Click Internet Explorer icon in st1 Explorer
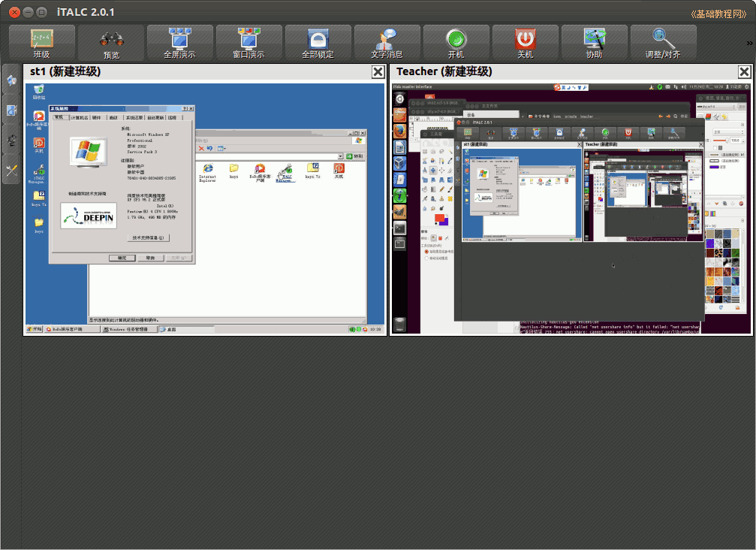This screenshot has width=756, height=550. pyautogui.click(x=208, y=172)
